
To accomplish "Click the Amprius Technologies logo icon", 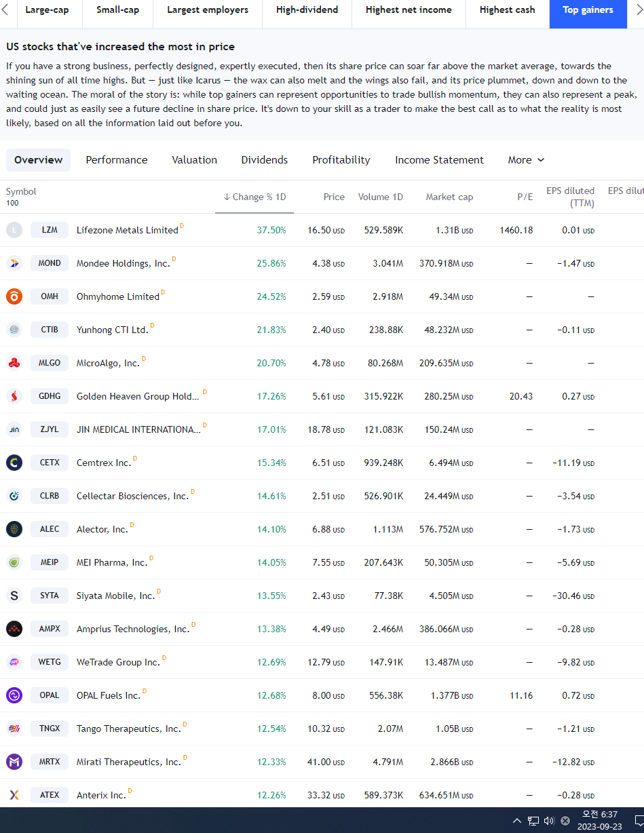I will [14, 629].
